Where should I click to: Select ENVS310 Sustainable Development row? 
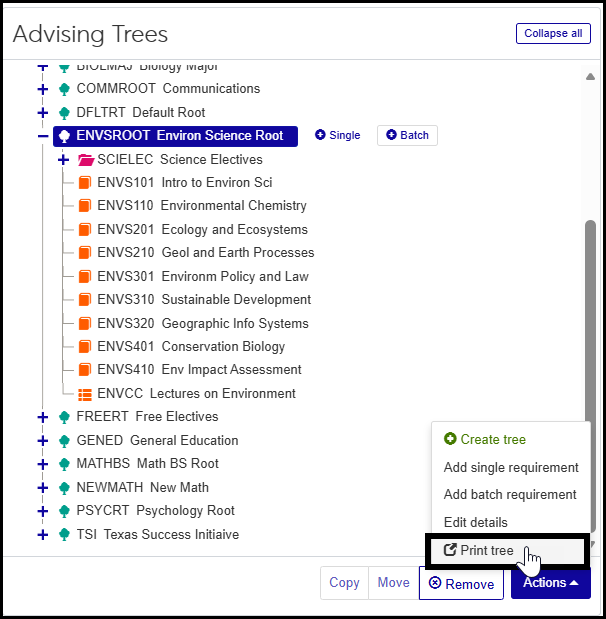tap(204, 300)
